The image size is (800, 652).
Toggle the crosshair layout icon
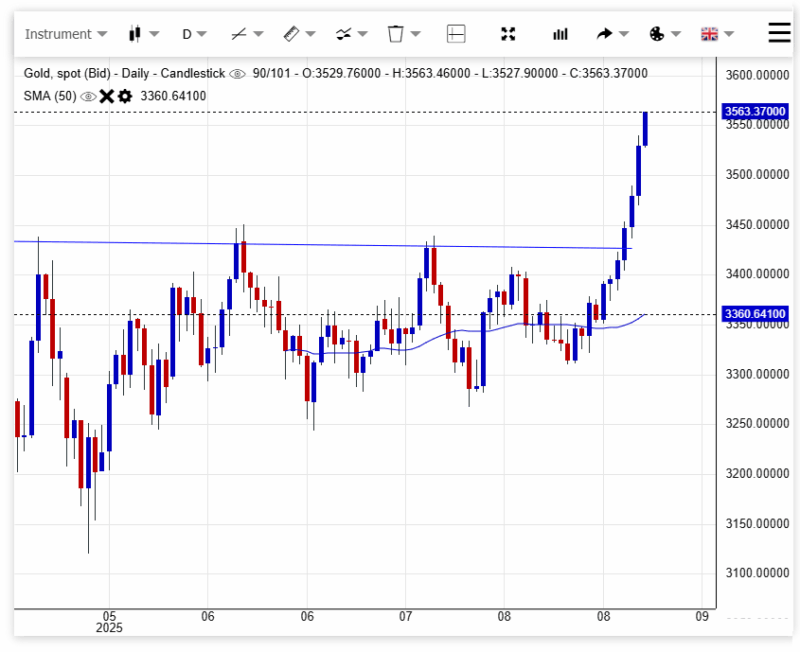click(x=456, y=34)
